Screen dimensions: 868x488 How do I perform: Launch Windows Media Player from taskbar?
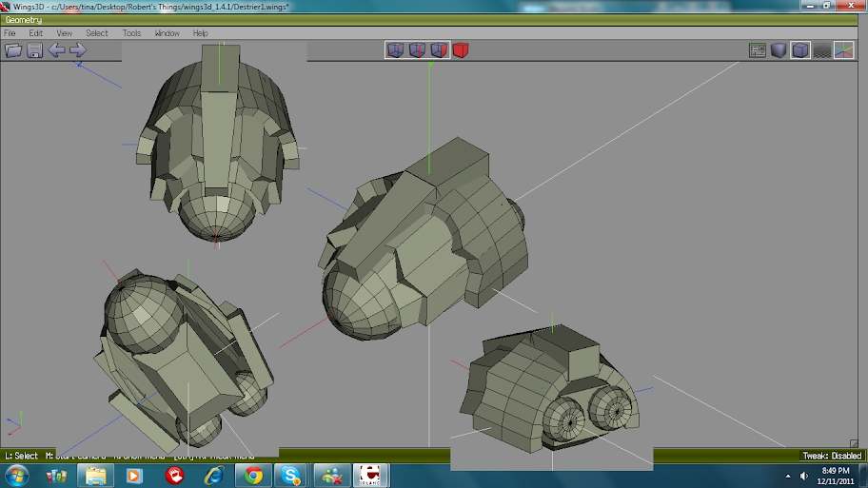pyautogui.click(x=134, y=476)
